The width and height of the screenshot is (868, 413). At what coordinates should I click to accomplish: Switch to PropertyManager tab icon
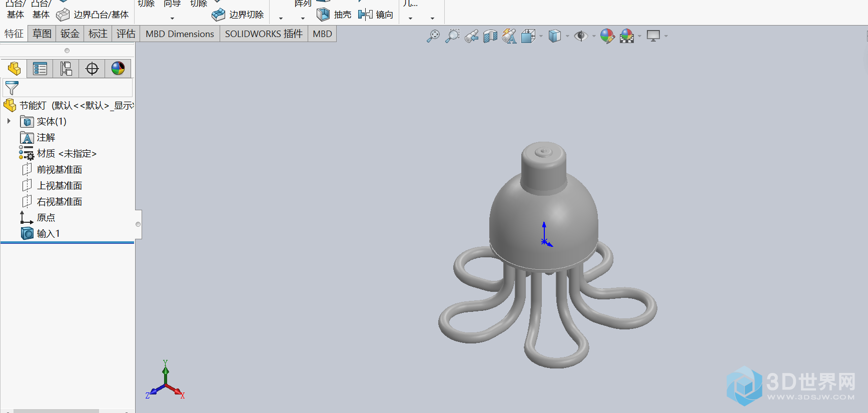(40, 69)
